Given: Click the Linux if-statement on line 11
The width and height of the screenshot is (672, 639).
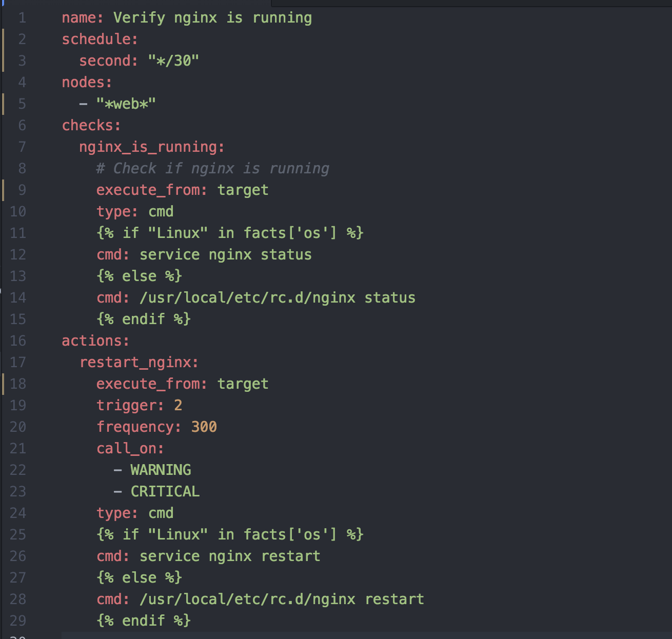Looking at the screenshot, I should click(x=230, y=233).
